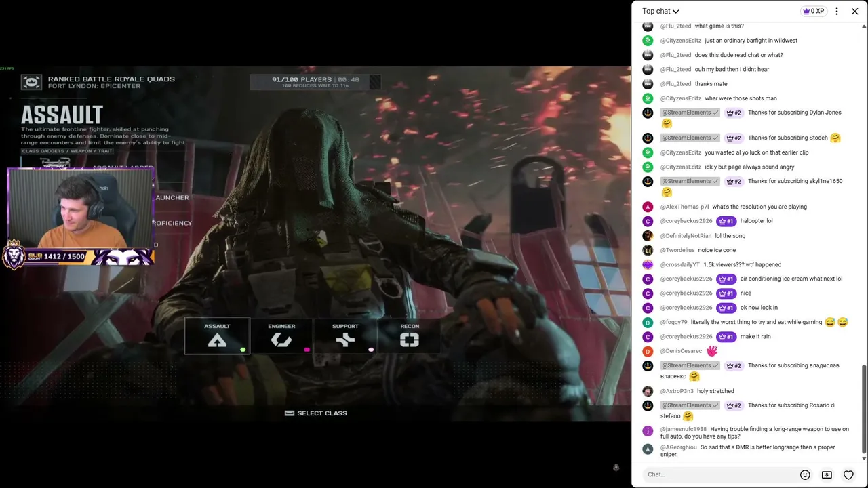
Task: Send a heart reaction in chat
Action: click(848, 474)
